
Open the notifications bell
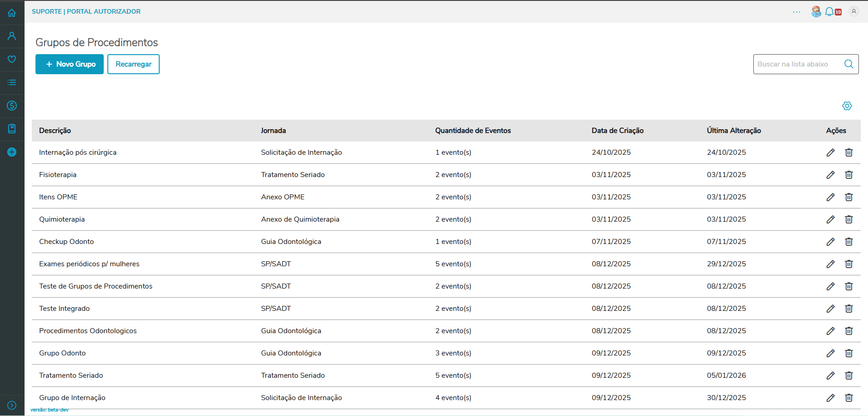tap(829, 12)
